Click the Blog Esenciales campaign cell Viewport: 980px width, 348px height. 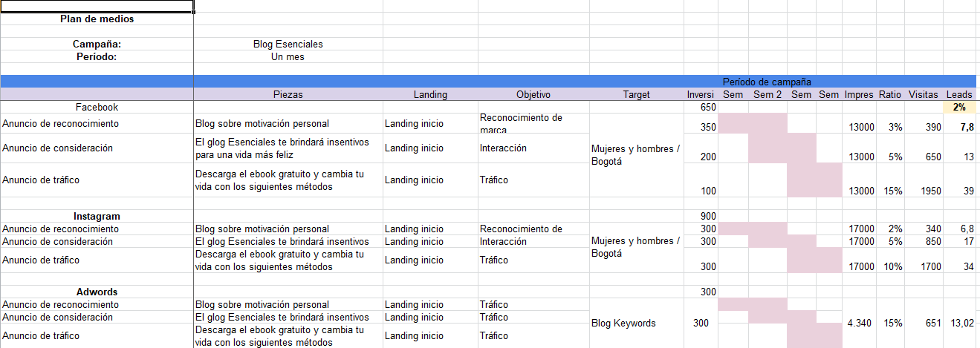[x=288, y=45]
